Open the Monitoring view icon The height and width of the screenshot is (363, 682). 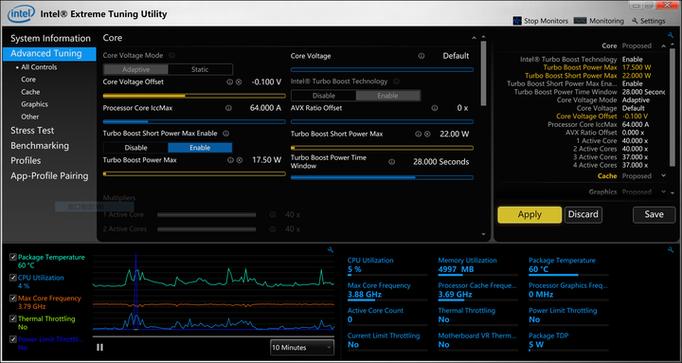click(580, 21)
